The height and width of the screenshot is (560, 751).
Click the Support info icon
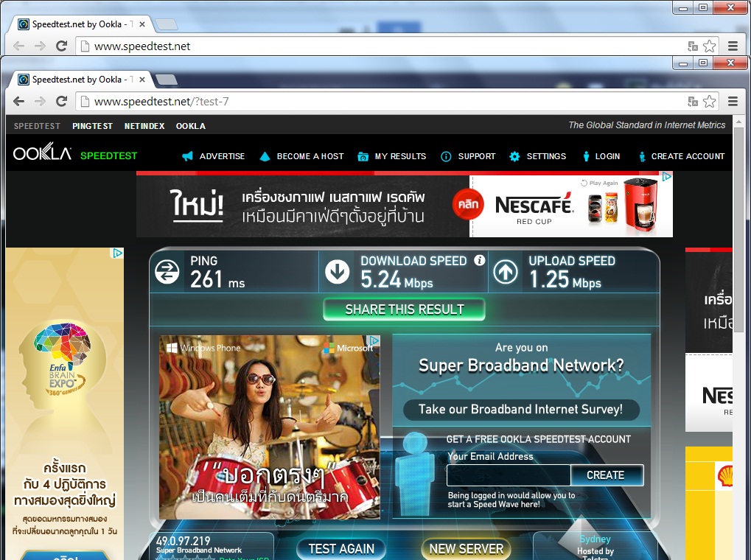coord(446,157)
